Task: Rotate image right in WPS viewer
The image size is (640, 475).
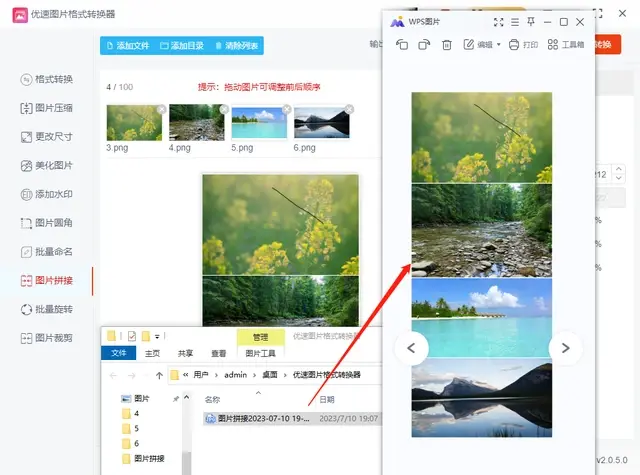Action: [424, 45]
